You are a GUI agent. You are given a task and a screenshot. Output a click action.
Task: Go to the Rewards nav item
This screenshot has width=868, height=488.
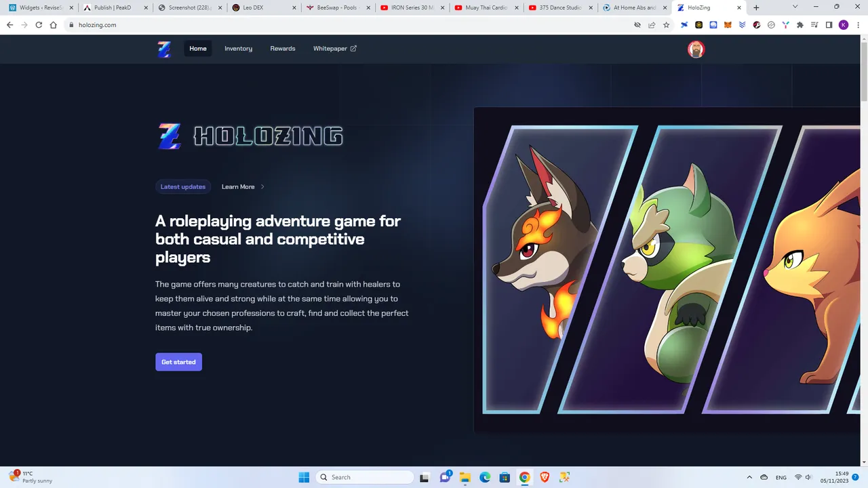point(283,49)
